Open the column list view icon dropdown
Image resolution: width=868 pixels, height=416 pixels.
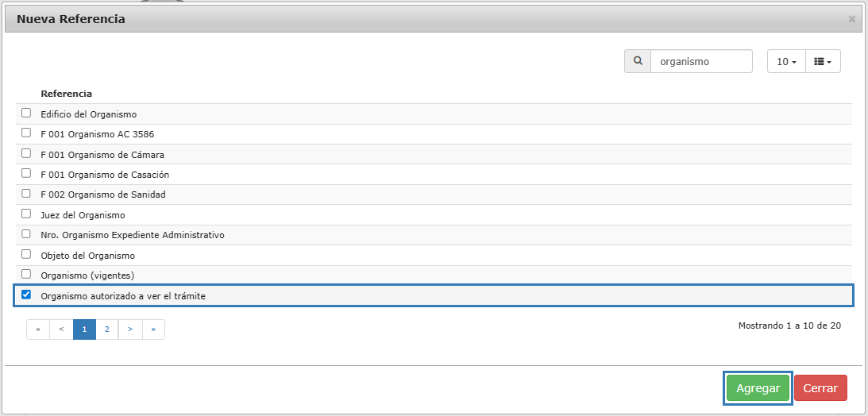point(823,61)
